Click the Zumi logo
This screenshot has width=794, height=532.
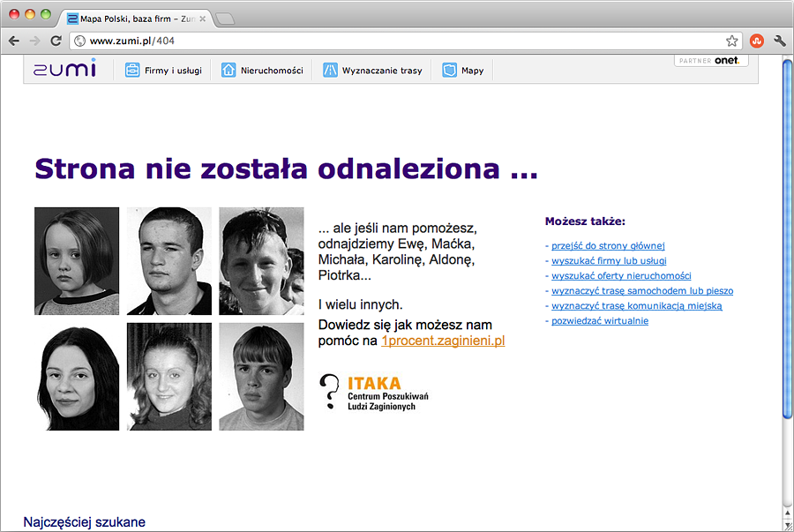pos(64,68)
